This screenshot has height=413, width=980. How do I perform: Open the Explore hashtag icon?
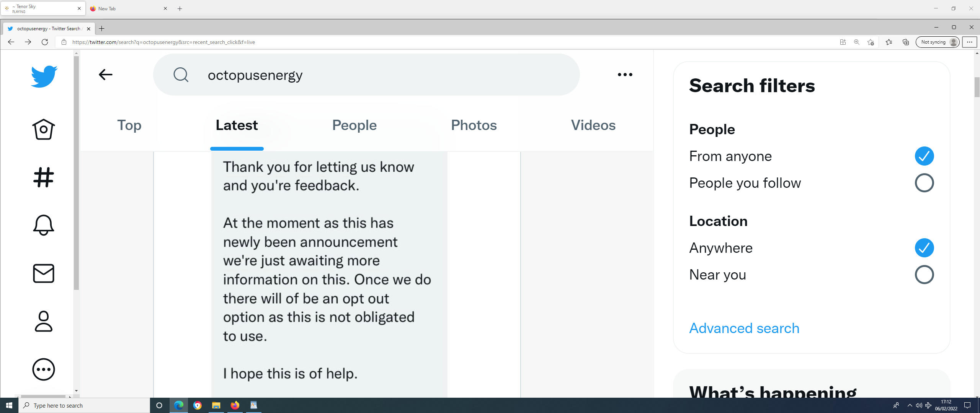(44, 177)
